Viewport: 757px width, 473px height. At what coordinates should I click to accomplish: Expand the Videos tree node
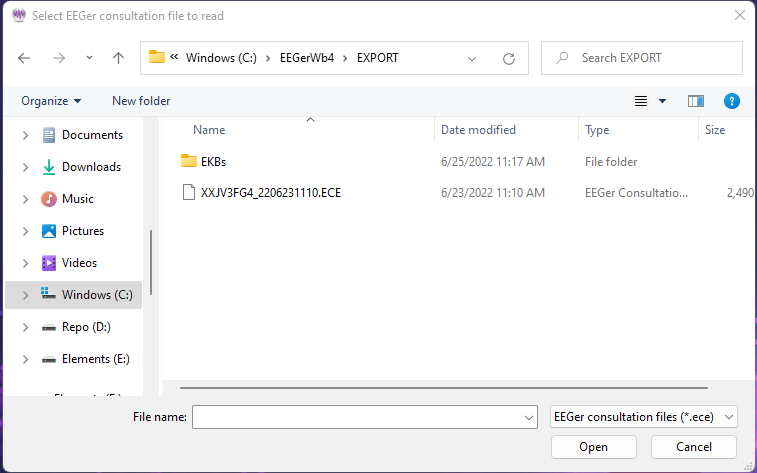pyautogui.click(x=26, y=263)
